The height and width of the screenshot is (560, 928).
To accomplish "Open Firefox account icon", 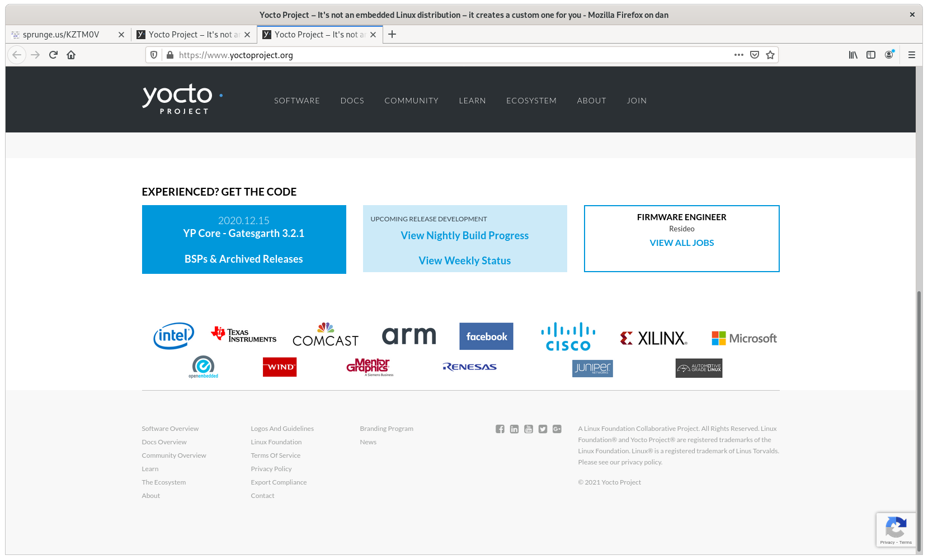I will pos(889,55).
